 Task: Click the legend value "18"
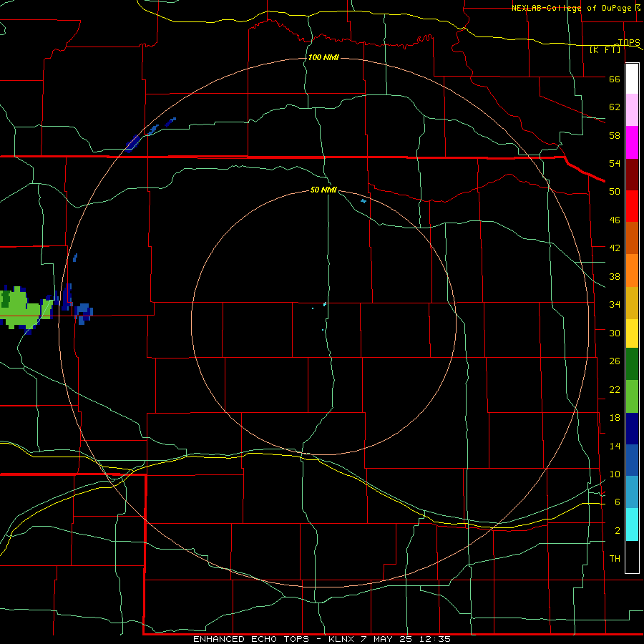point(615,418)
